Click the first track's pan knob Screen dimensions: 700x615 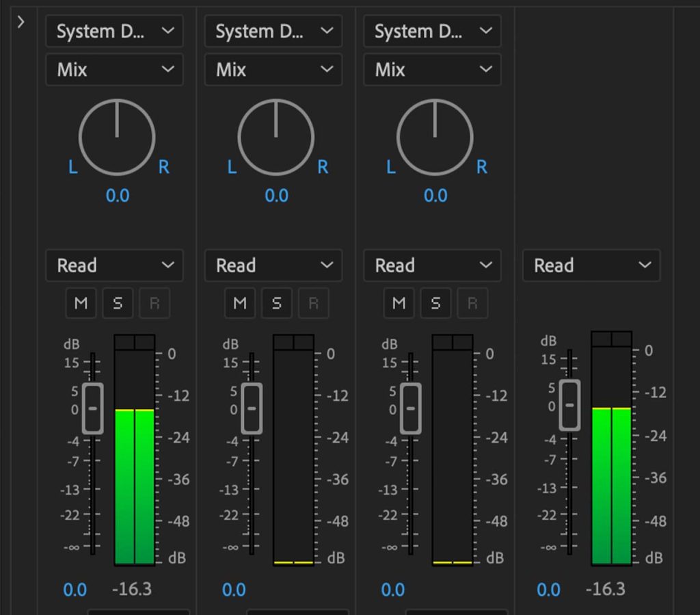117,137
